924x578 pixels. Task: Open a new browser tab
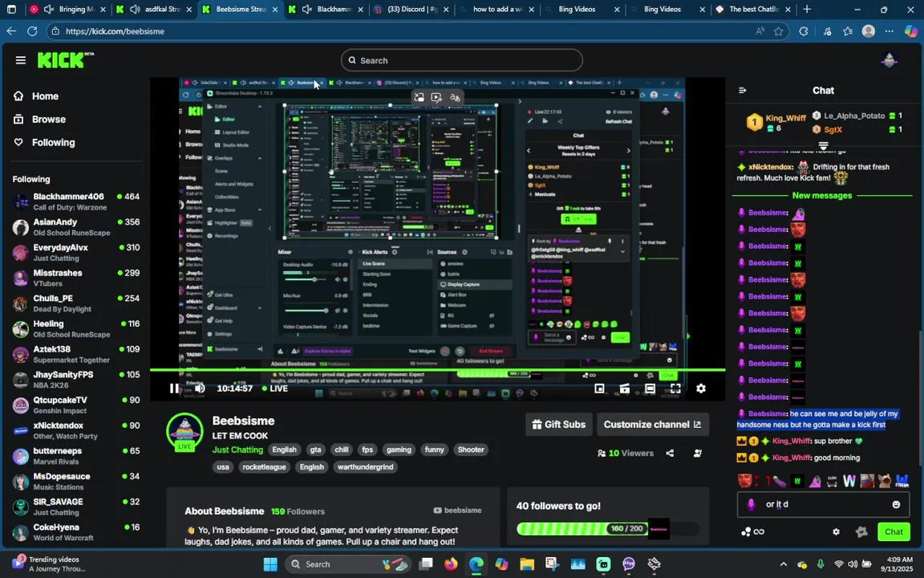807,10
